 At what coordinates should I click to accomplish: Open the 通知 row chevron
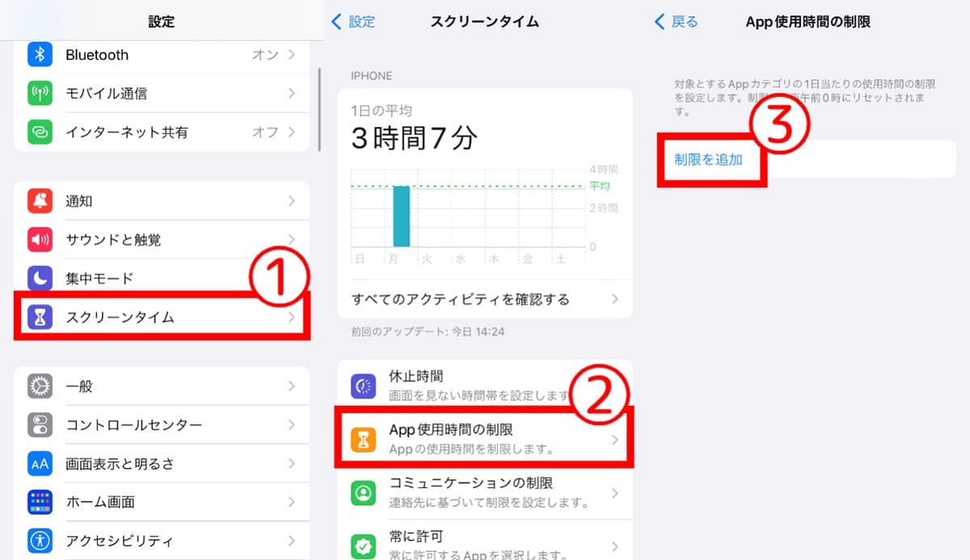[292, 200]
